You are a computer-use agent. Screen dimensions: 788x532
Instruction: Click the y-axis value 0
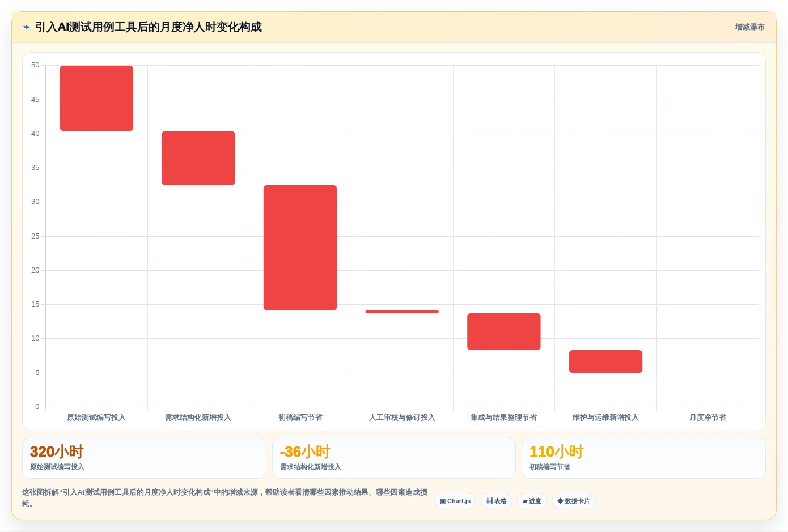coord(37,407)
